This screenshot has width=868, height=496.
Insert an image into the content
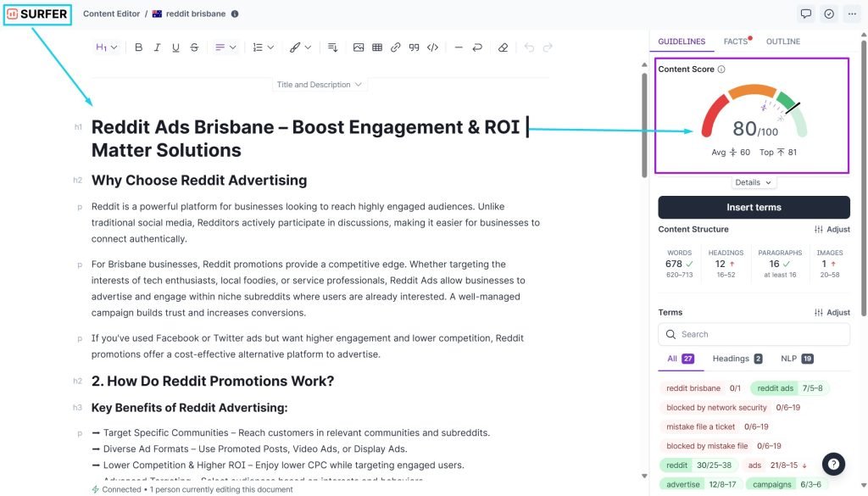tap(359, 47)
